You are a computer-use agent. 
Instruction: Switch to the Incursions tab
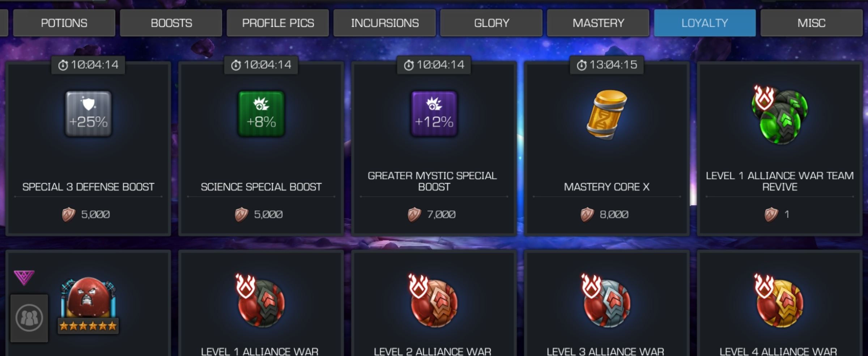384,23
